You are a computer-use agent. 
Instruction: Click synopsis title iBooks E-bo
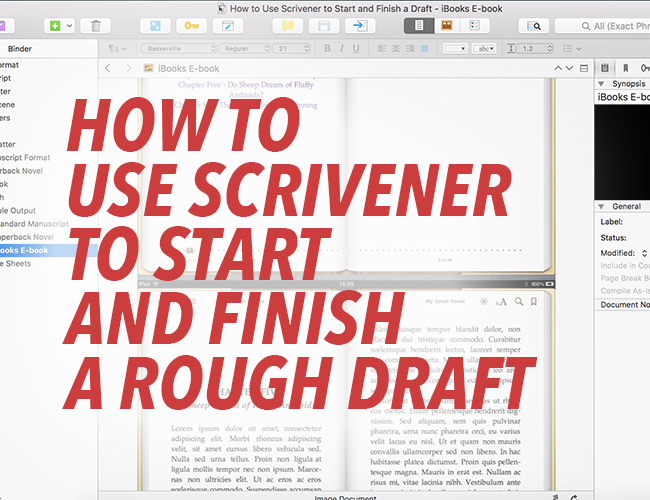pos(623,97)
